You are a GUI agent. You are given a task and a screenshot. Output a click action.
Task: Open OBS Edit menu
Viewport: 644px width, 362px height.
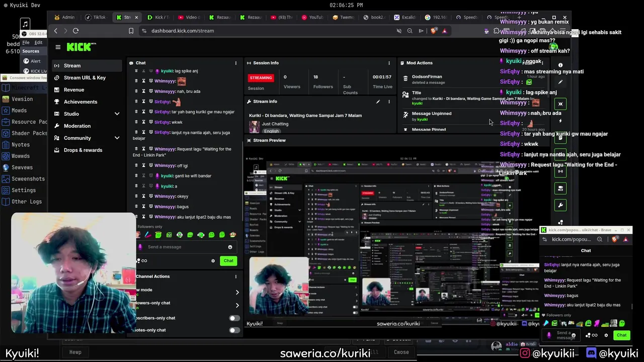click(x=38, y=43)
